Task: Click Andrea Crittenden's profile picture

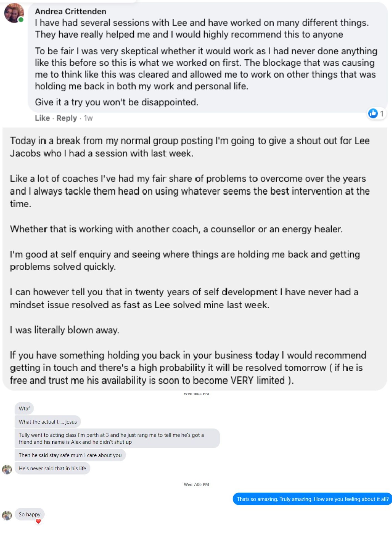Action: [x=14, y=13]
